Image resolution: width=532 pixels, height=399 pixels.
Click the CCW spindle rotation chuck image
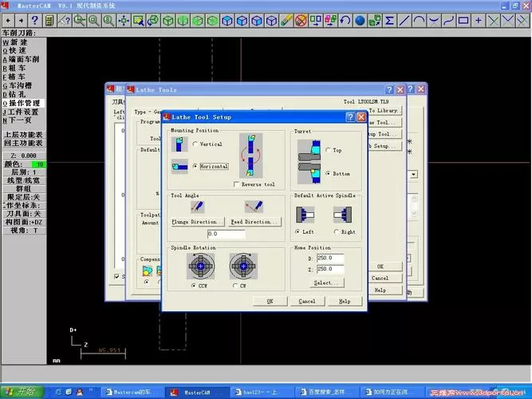(x=200, y=267)
